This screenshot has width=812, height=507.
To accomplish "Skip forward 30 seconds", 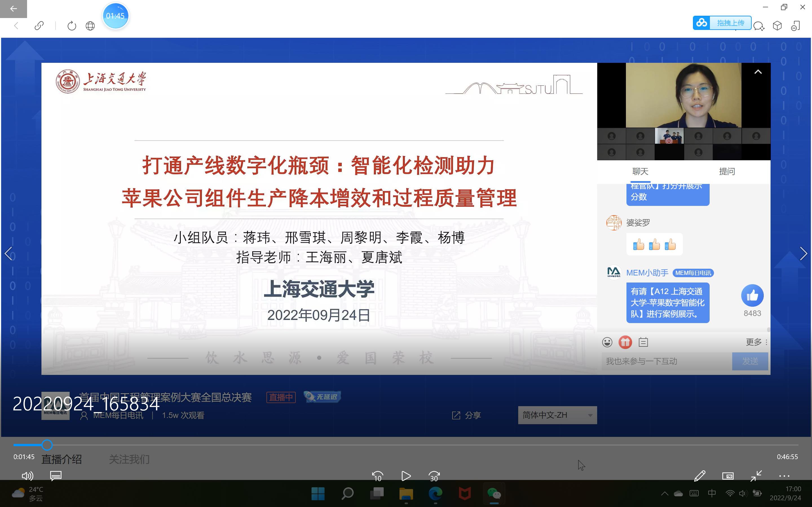I will point(434,476).
